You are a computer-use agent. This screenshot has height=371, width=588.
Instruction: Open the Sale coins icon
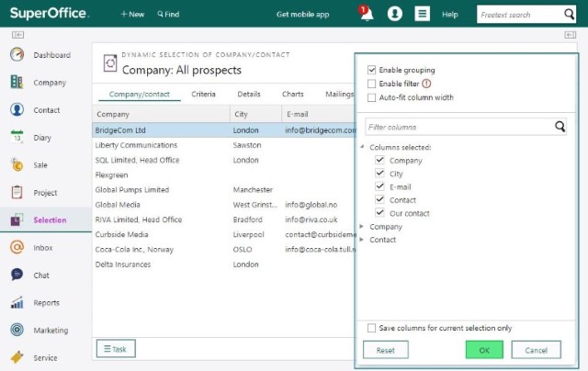click(17, 165)
